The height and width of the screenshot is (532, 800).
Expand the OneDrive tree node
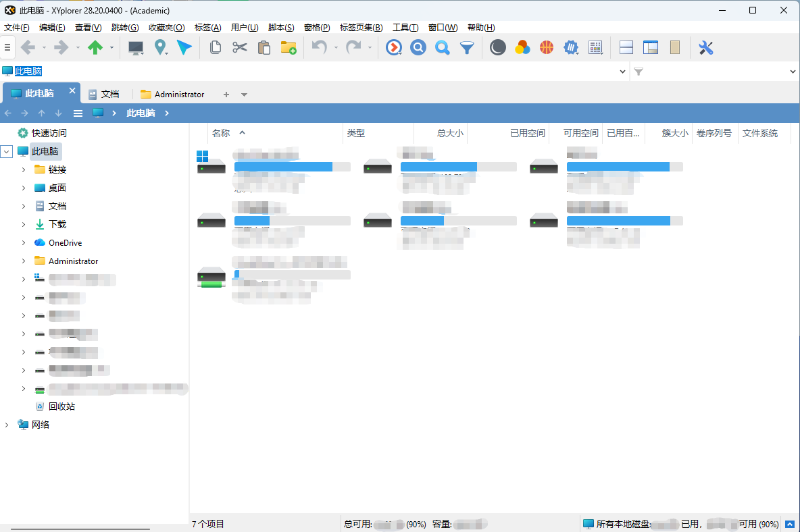coord(24,242)
